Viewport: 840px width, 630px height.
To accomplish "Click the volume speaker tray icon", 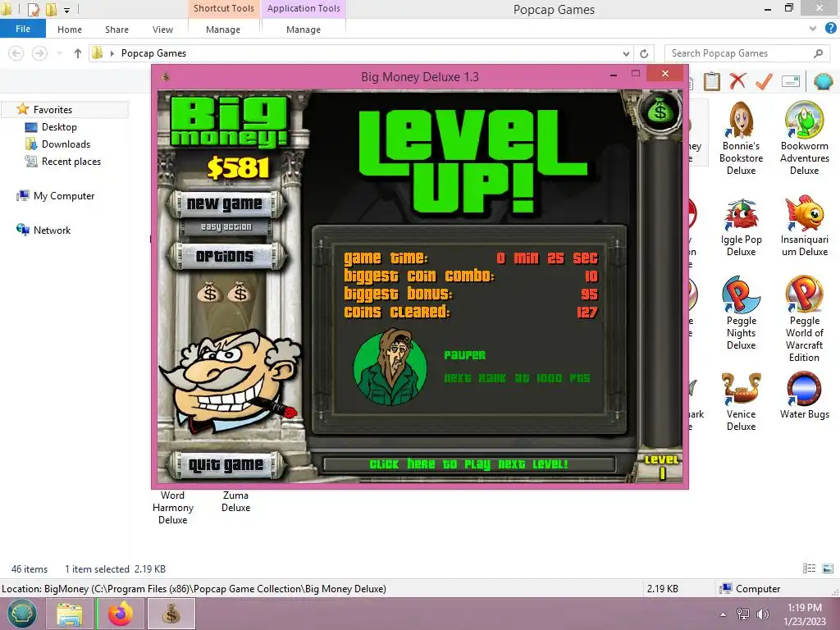I will [x=762, y=614].
